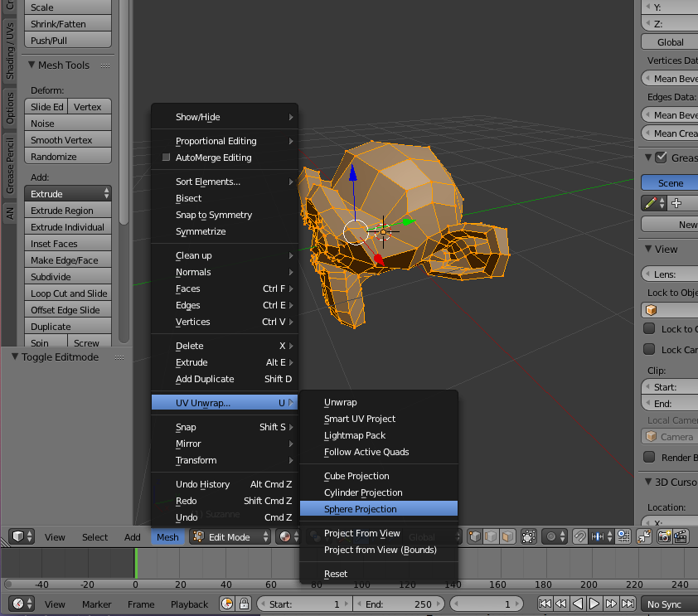The height and width of the screenshot is (616, 698).
Task: Jump to the previous keyframe
Action: [x=561, y=604]
